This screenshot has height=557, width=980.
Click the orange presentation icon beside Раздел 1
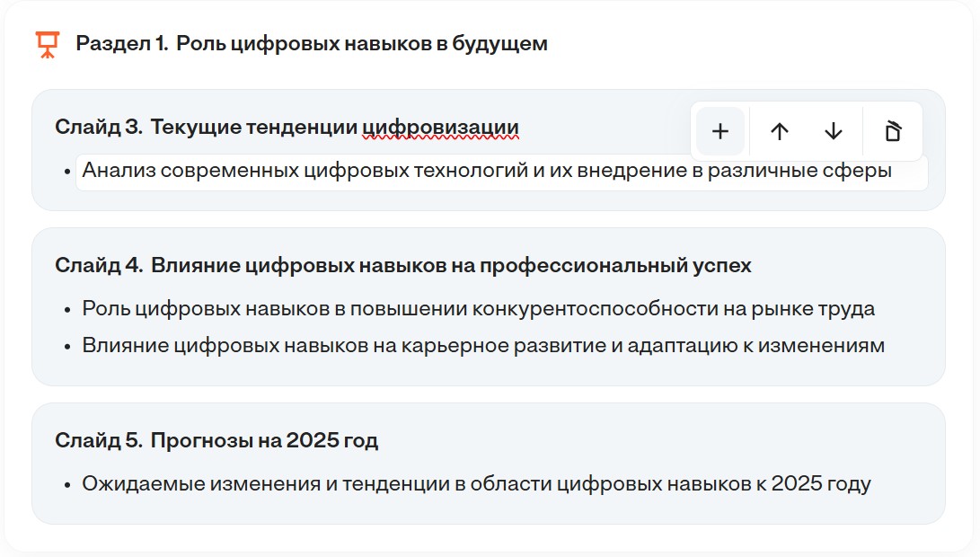pos(46,40)
